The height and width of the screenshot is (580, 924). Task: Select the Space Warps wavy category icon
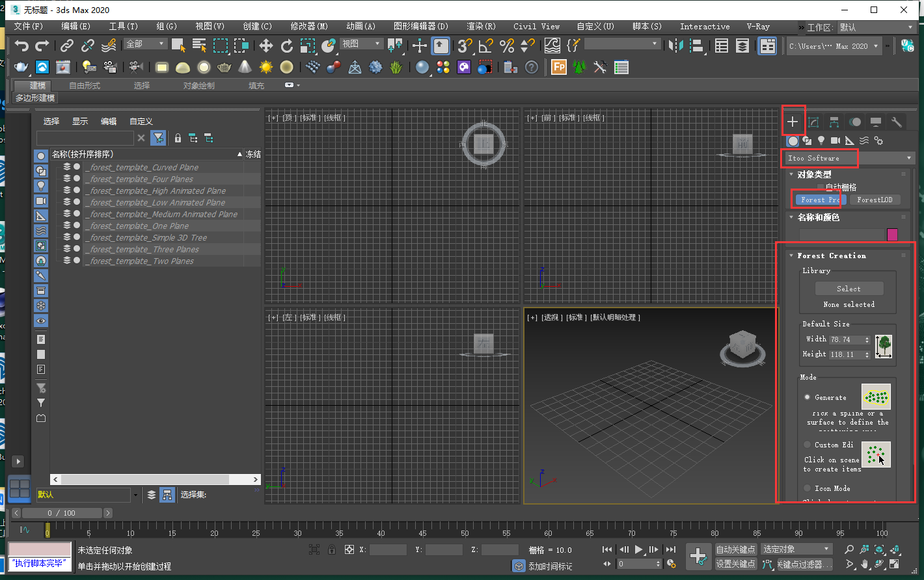click(864, 140)
